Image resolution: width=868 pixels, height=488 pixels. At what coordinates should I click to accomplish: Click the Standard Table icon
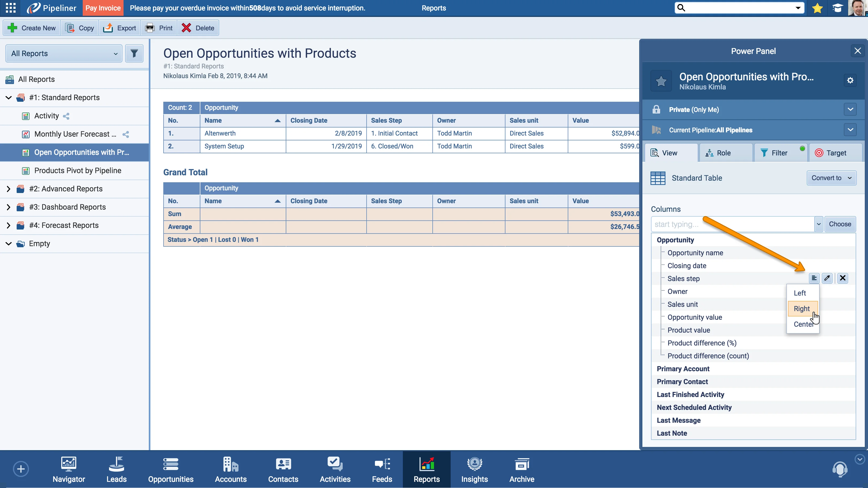point(658,178)
